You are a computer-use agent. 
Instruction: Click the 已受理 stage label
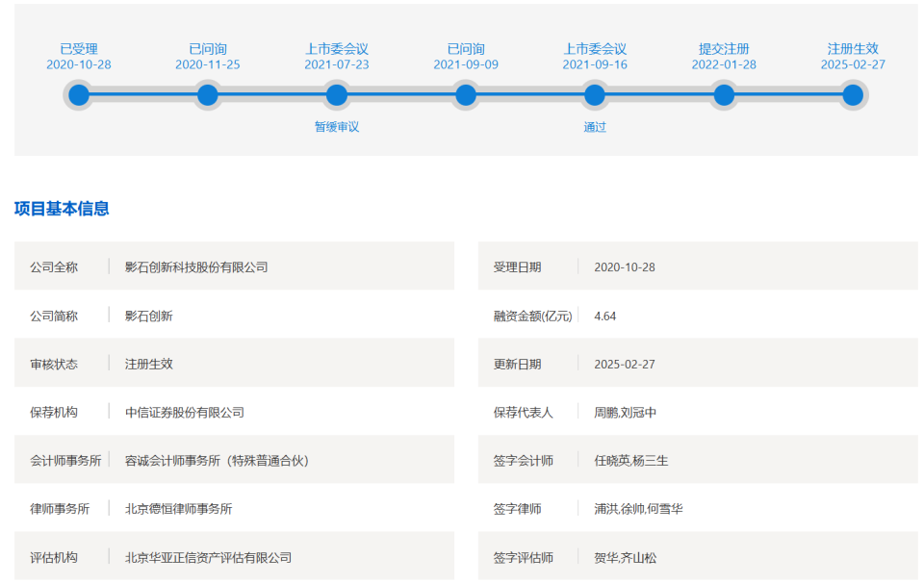[78, 49]
